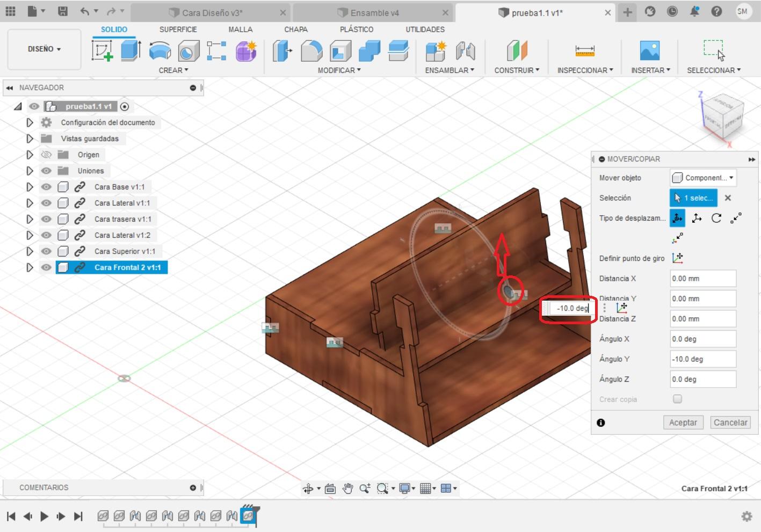This screenshot has width=761, height=532.
Task: Click the Aceptar button
Action: click(683, 422)
